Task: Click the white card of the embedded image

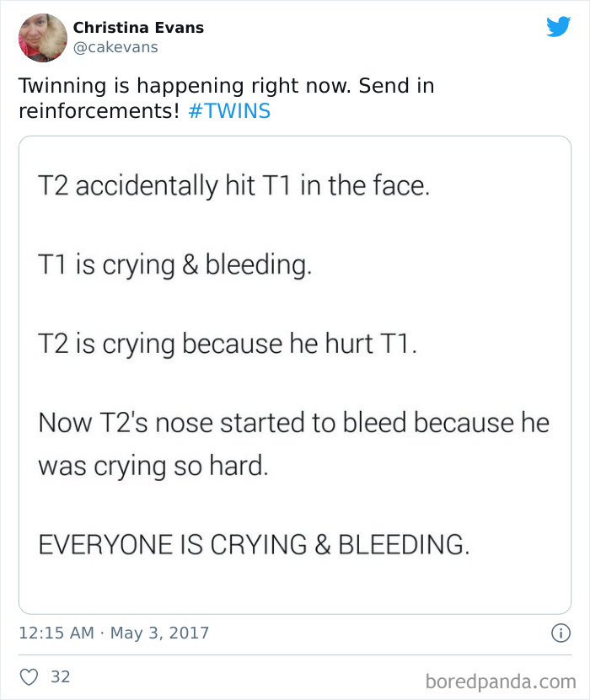Action: pos(295,581)
